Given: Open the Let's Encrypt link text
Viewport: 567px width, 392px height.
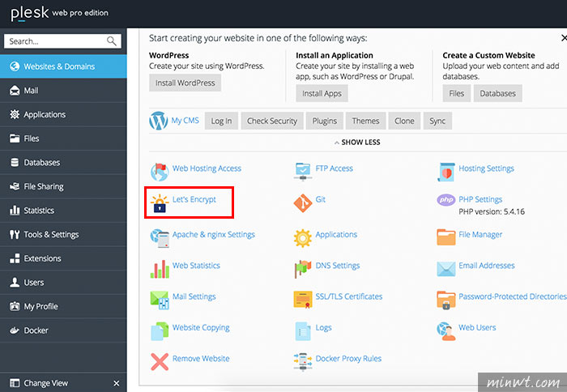Looking at the screenshot, I should (194, 199).
